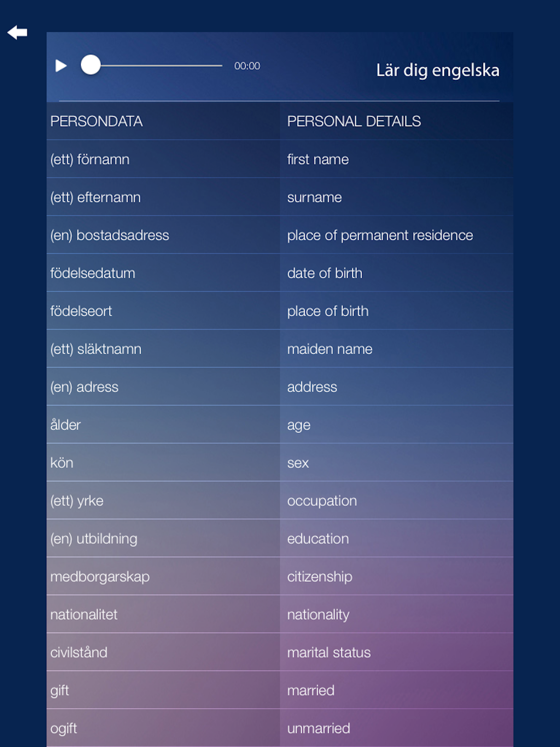Tap the 'Lär dig engelska' title
Viewport: 560px width, 747px height.
click(x=438, y=70)
